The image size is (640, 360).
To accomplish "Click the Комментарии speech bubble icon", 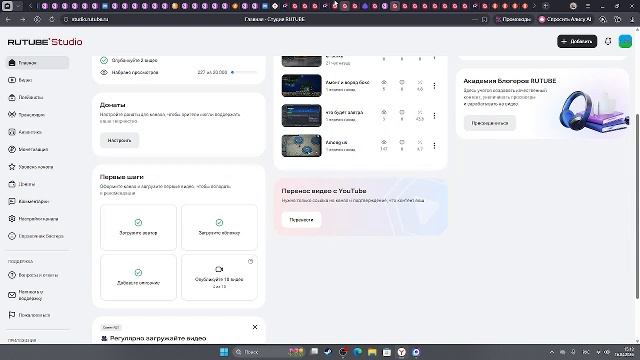I will tap(12, 201).
